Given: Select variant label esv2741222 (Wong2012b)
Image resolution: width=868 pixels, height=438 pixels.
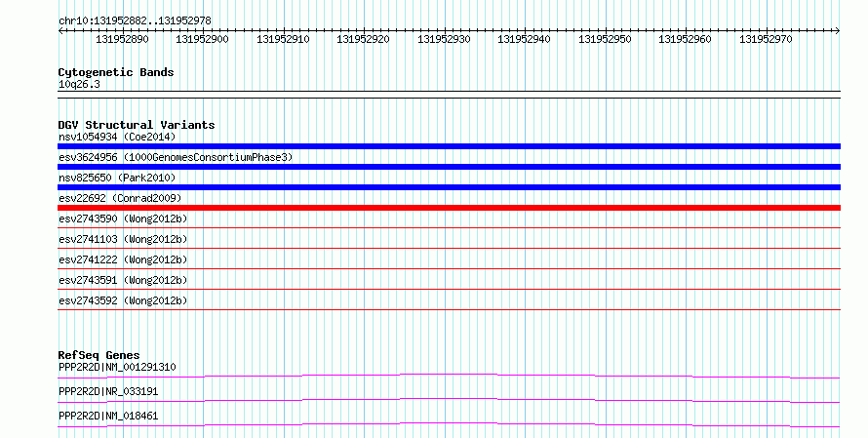Looking at the screenshot, I should 123,259.
